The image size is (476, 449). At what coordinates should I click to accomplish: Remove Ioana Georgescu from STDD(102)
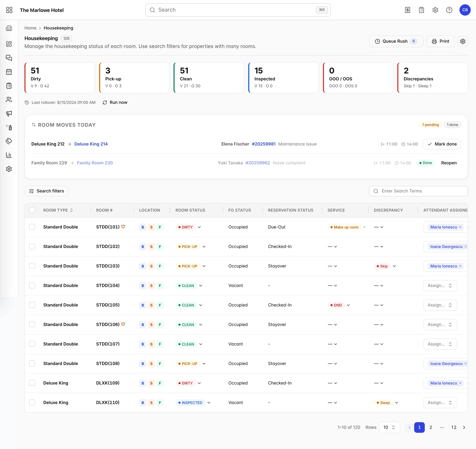pyautogui.click(x=466, y=246)
